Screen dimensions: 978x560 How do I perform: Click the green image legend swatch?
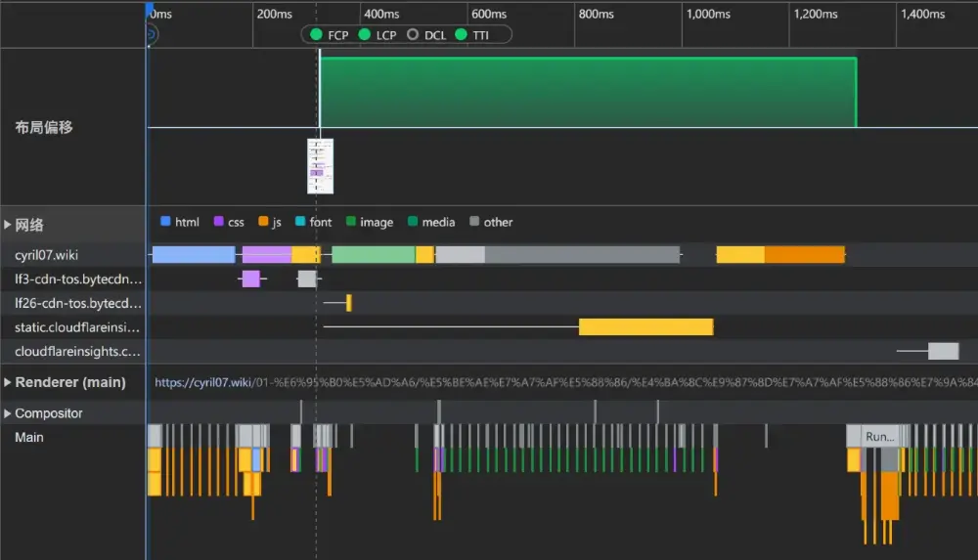pos(351,222)
